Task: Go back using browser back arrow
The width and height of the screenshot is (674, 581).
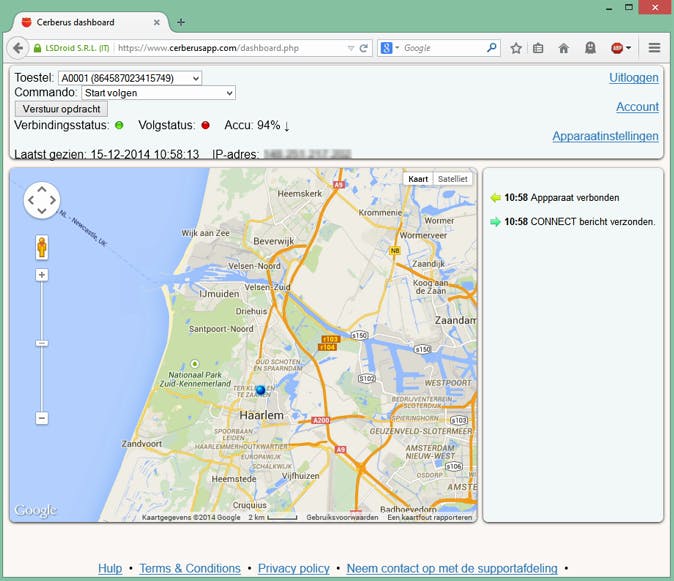Action: click(18, 48)
